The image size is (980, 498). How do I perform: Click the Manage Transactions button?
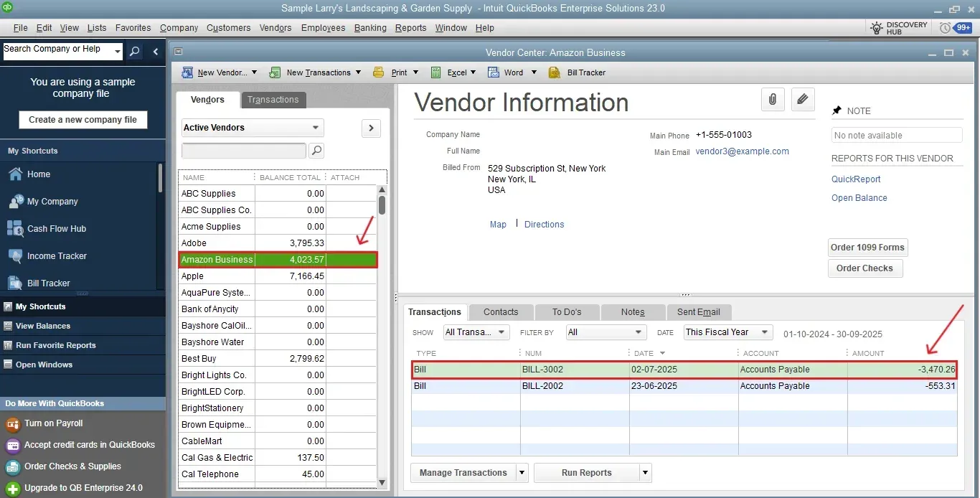click(463, 473)
